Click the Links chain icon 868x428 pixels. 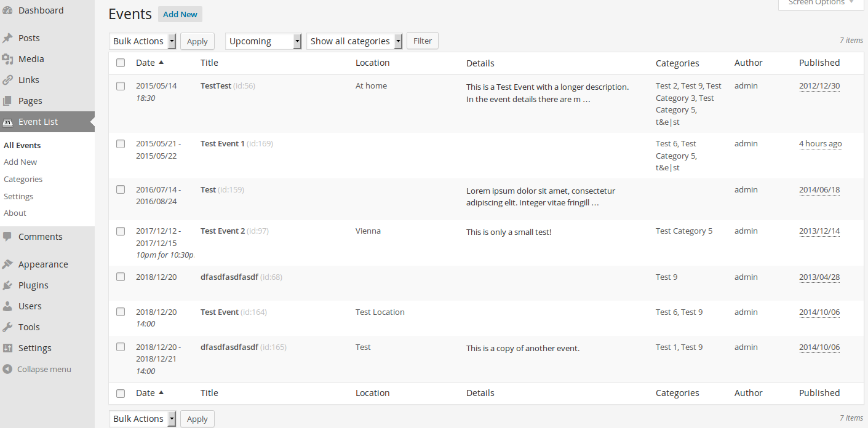point(7,80)
